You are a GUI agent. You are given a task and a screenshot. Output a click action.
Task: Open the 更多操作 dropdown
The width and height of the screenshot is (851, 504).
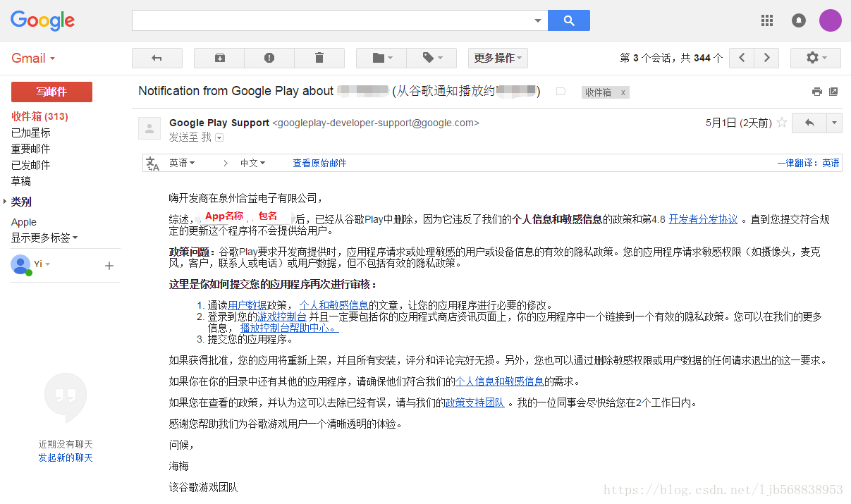498,58
